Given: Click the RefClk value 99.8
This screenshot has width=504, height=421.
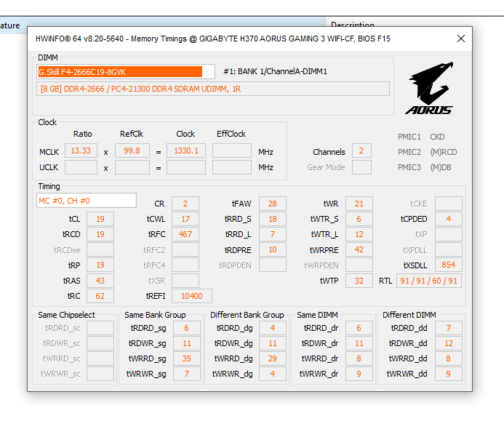Looking at the screenshot, I should click(x=132, y=151).
